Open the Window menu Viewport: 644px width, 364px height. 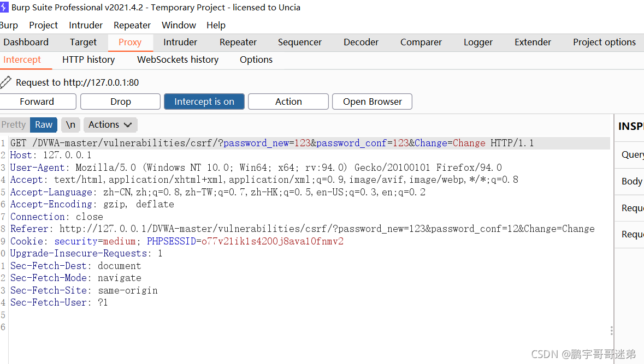click(179, 26)
